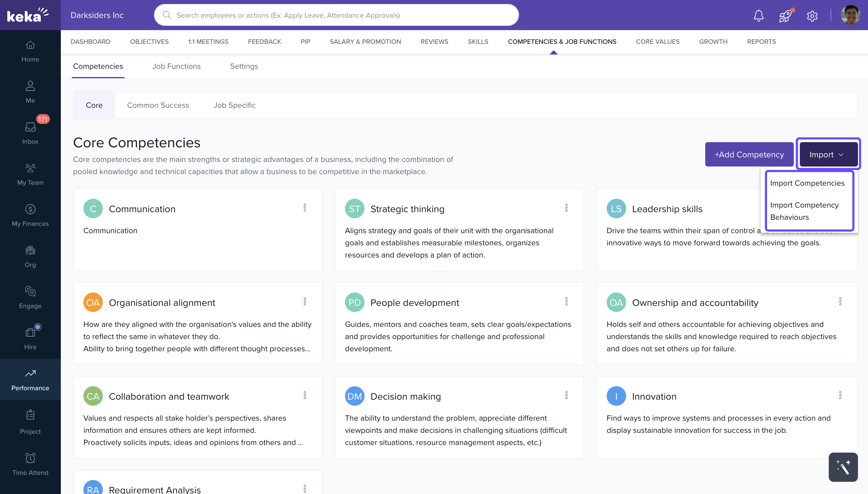Open Inbox in the sidebar
The image size is (868, 494).
(x=30, y=133)
